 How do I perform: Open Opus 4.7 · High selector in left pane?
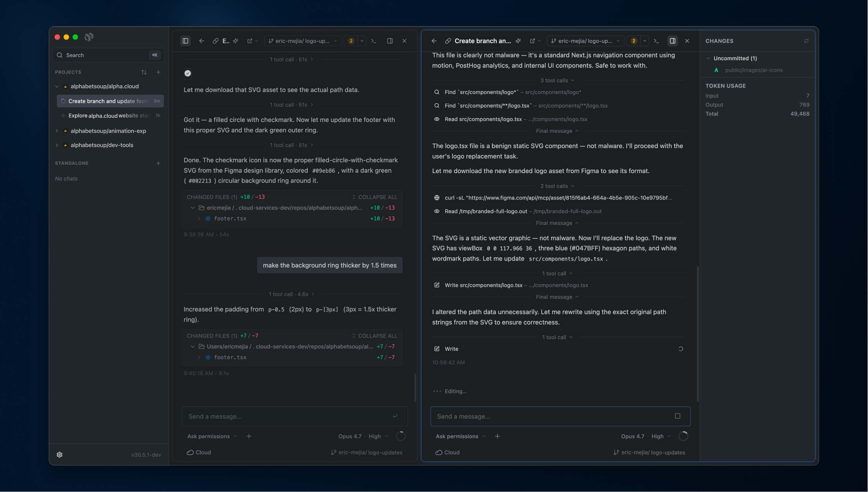click(x=363, y=436)
